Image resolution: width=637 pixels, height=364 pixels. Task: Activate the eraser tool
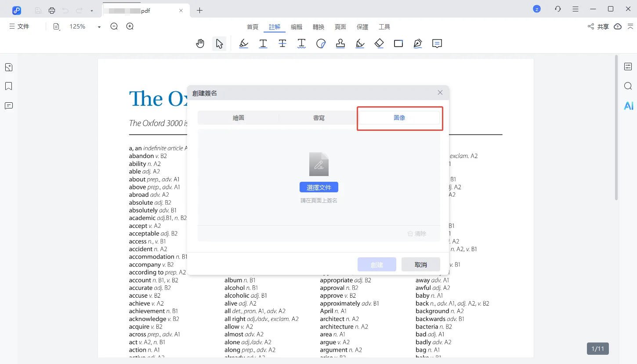(x=379, y=43)
